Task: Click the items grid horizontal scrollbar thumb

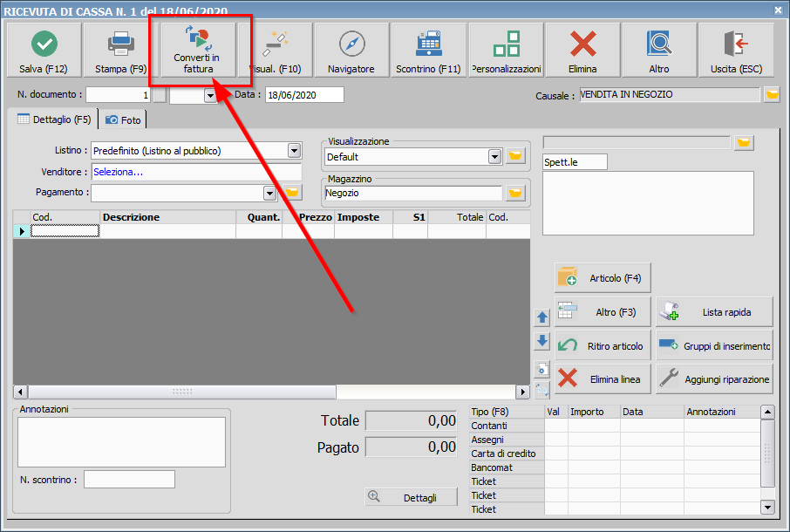Action: pyautogui.click(x=182, y=392)
